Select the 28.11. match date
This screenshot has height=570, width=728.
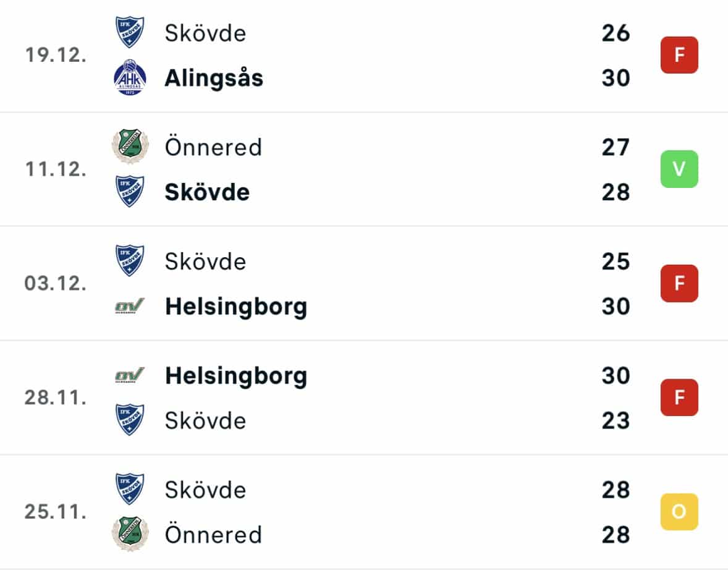click(x=56, y=398)
